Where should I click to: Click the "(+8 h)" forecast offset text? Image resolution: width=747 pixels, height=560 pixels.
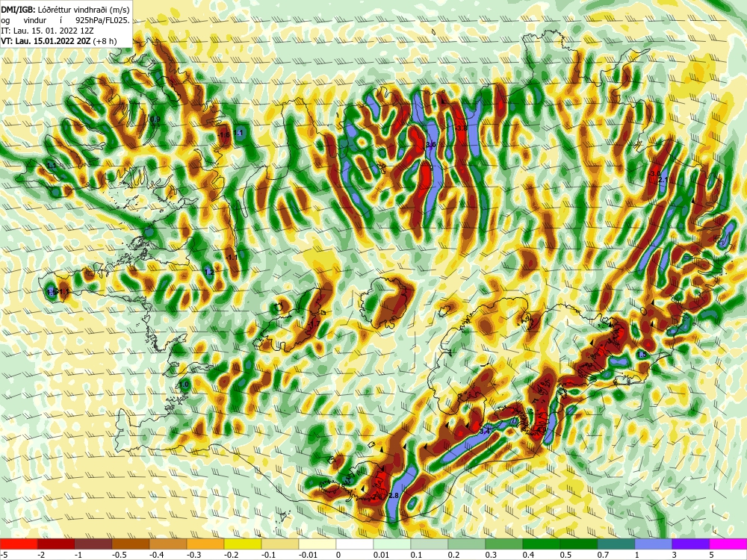105,41
